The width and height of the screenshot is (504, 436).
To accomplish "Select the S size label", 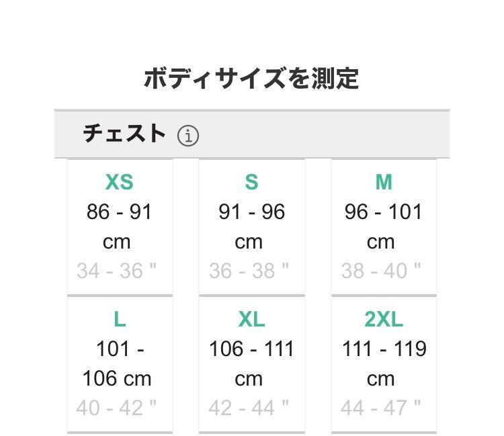I will coord(251,182).
